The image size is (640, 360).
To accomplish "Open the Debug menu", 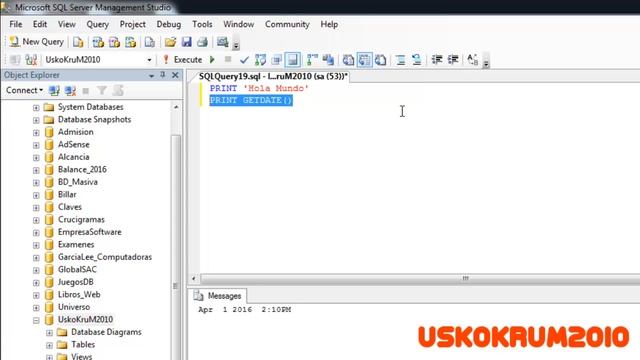I will [169, 24].
